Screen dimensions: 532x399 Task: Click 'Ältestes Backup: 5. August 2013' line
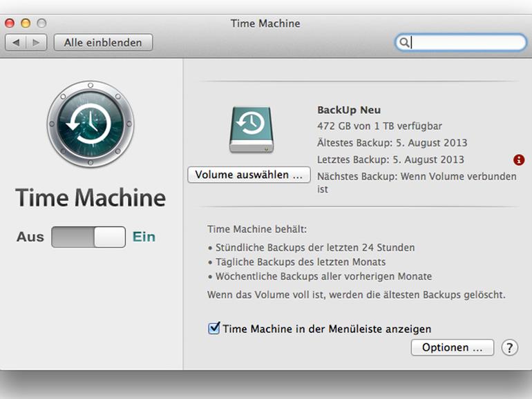(x=392, y=143)
